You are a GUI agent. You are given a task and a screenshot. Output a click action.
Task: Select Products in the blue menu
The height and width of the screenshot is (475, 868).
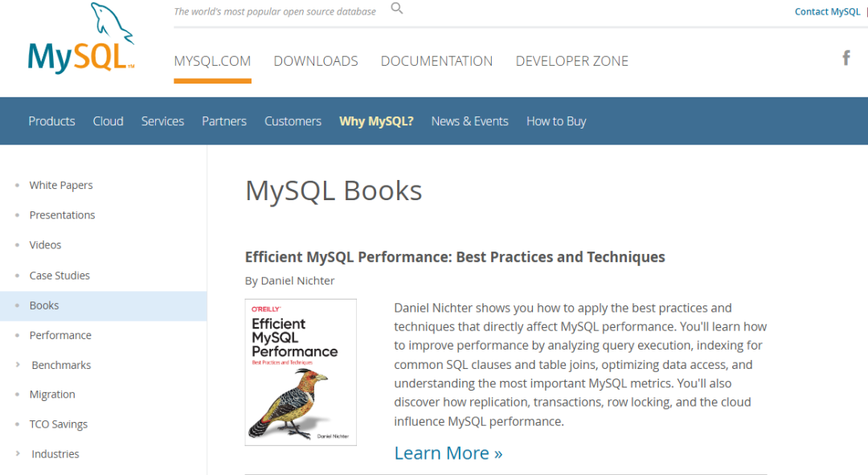click(51, 121)
